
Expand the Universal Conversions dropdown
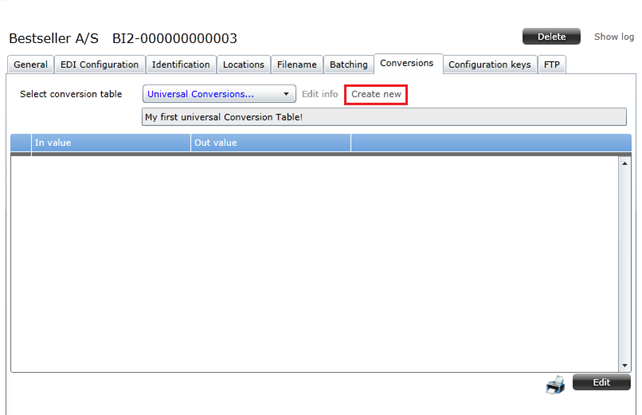[x=219, y=94]
